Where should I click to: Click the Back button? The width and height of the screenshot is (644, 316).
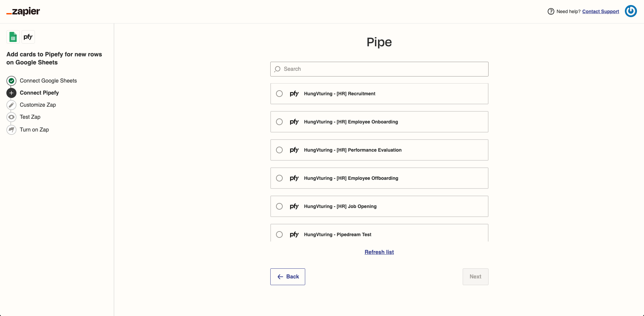[x=287, y=276]
